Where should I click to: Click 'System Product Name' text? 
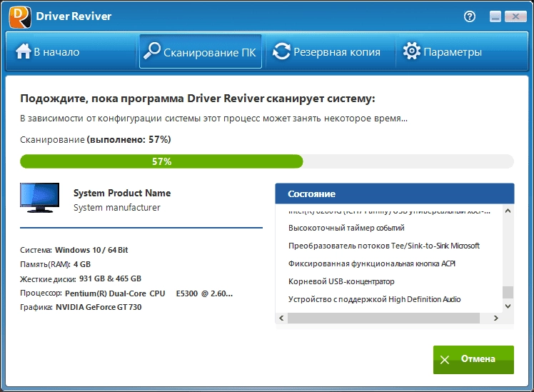(x=122, y=193)
